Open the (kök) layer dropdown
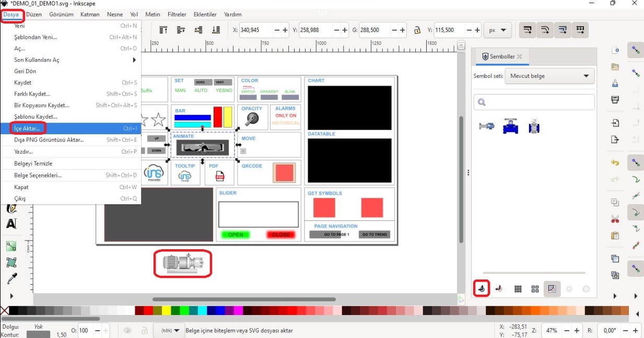The height and width of the screenshot is (338, 644). (x=169, y=331)
